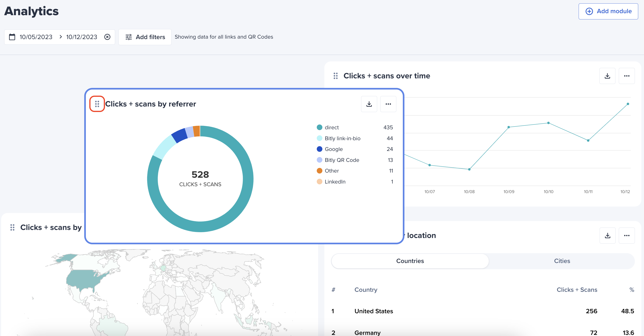Clear the selected date range
The height and width of the screenshot is (336, 644).
(x=107, y=37)
